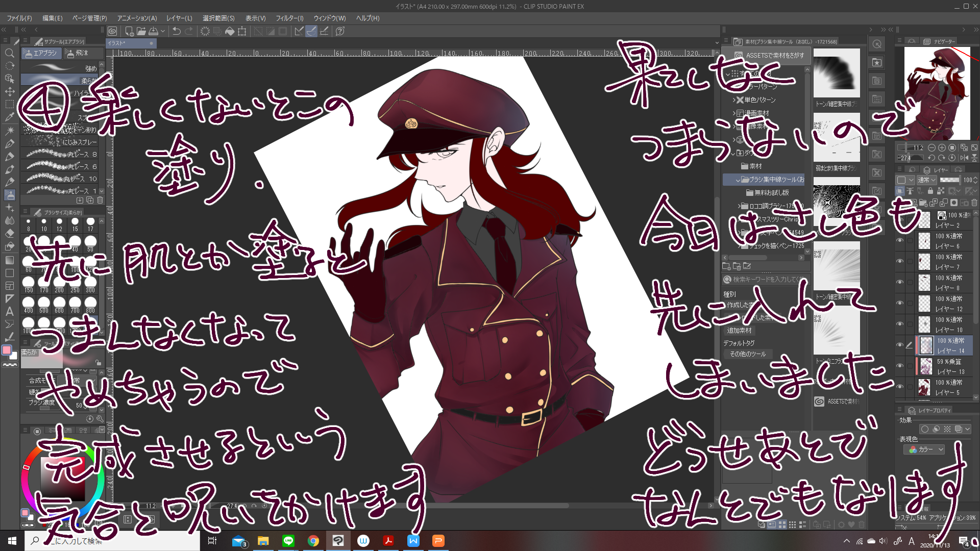Viewport: 980px width, 551px height.
Task: Click navigator zoom in plus icon
Action: tap(942, 147)
